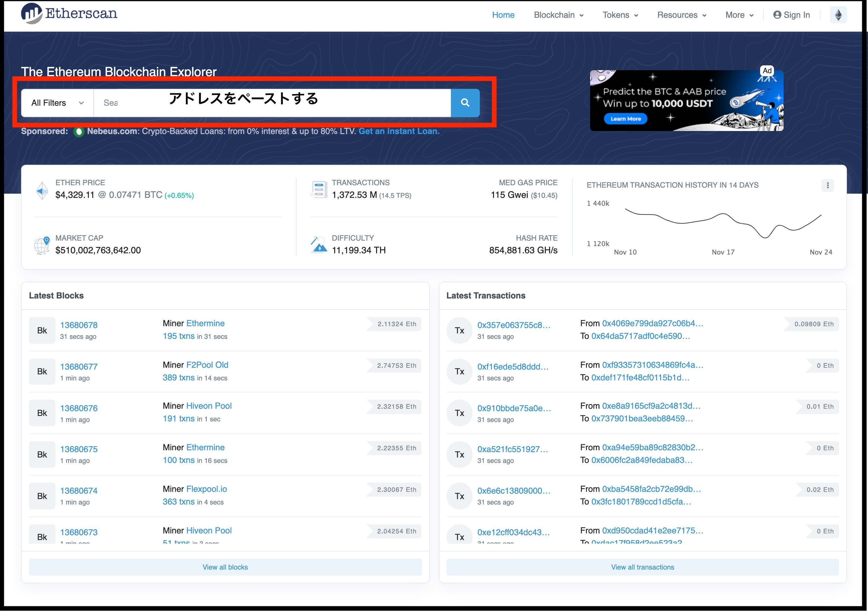Click the Tx icon for 0x6e6c13809000
Image resolution: width=868 pixels, height=612 pixels.
click(460, 496)
